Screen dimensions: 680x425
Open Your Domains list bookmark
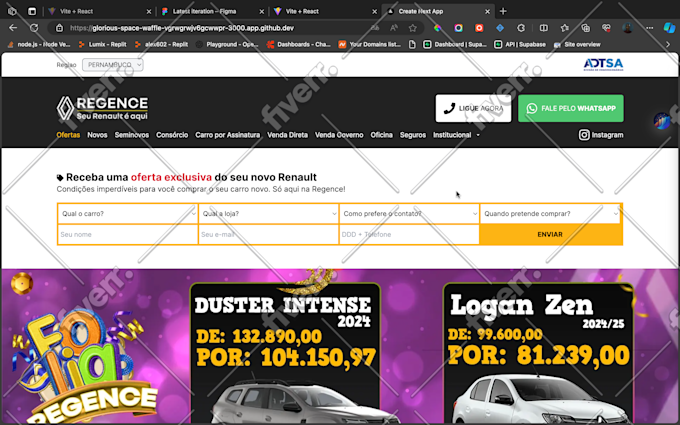370,44
